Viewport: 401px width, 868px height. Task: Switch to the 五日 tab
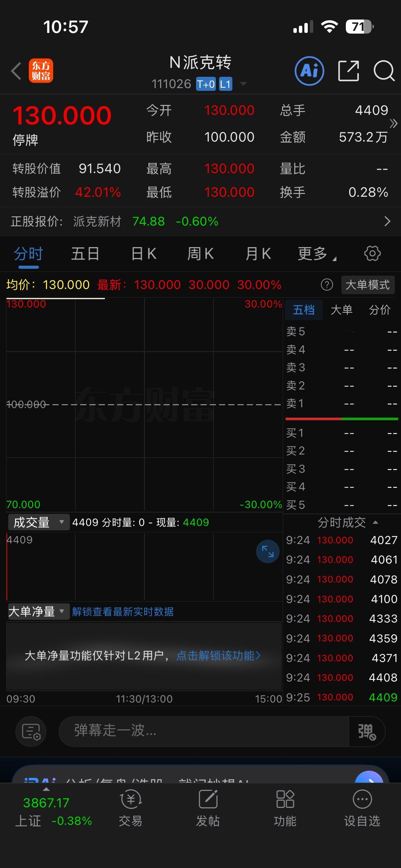pos(85,254)
